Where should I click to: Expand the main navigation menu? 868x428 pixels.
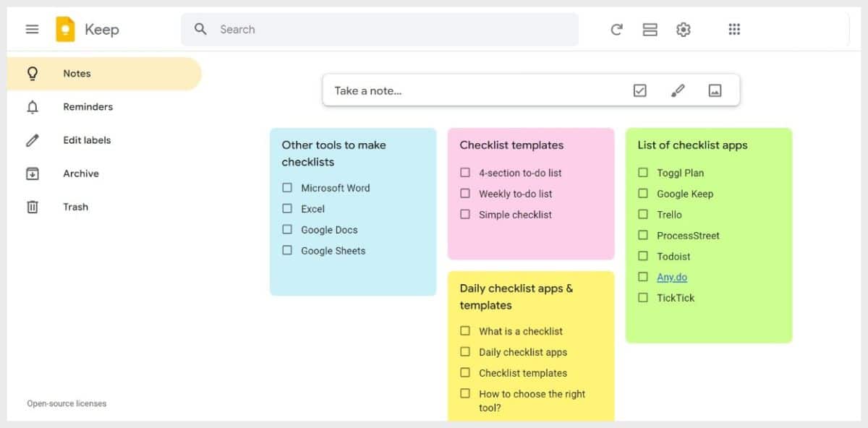tap(32, 29)
